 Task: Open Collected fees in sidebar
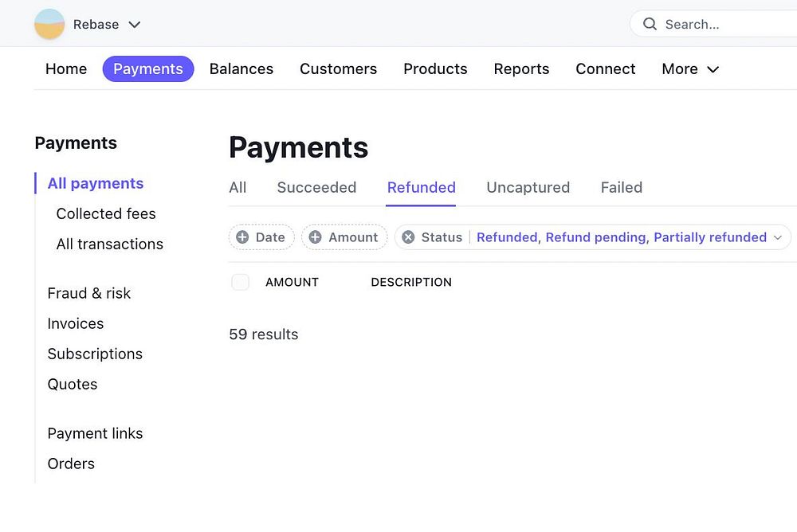click(106, 213)
